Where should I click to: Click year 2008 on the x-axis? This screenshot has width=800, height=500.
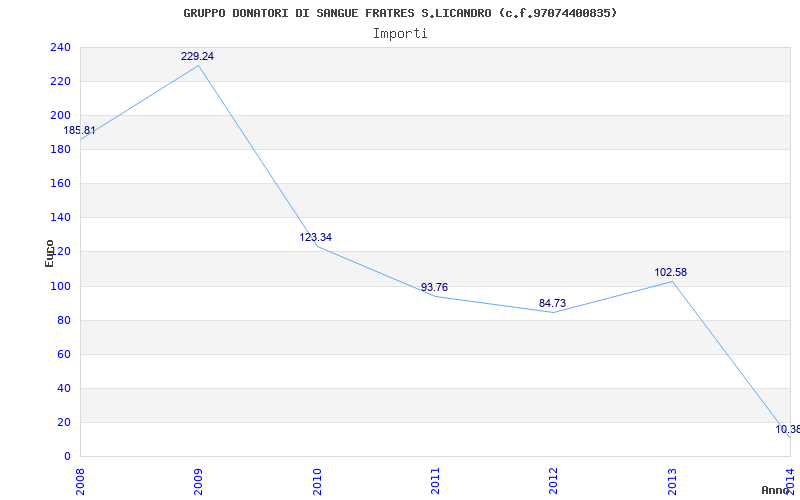[81, 481]
